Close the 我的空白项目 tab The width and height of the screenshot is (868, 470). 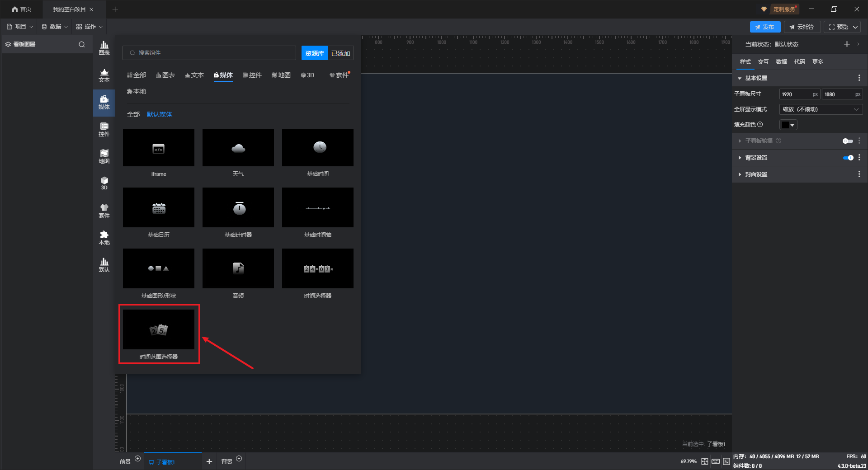point(91,9)
